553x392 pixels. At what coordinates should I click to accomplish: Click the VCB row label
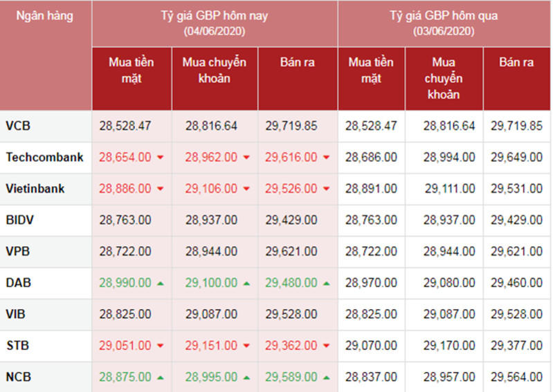click(x=18, y=126)
